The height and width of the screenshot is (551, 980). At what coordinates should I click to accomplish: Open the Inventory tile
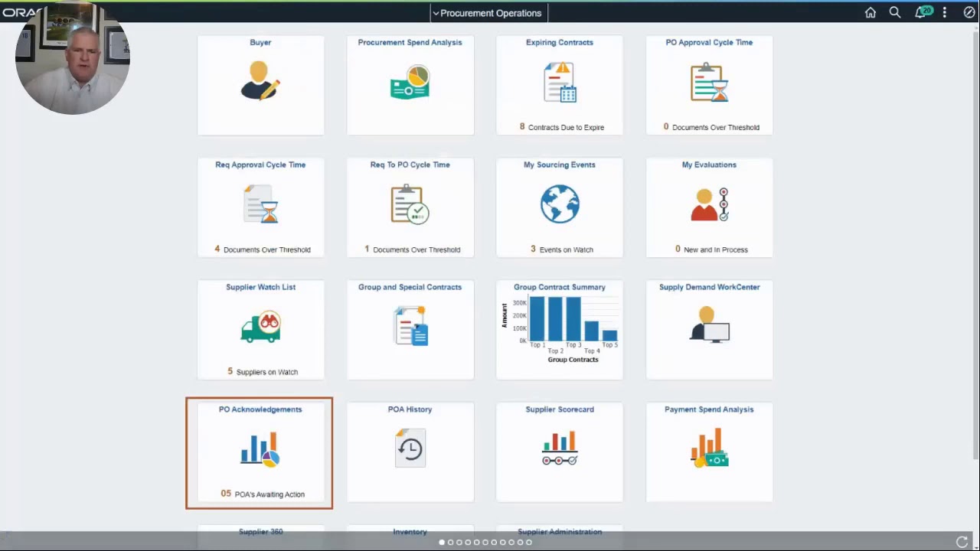(x=410, y=537)
